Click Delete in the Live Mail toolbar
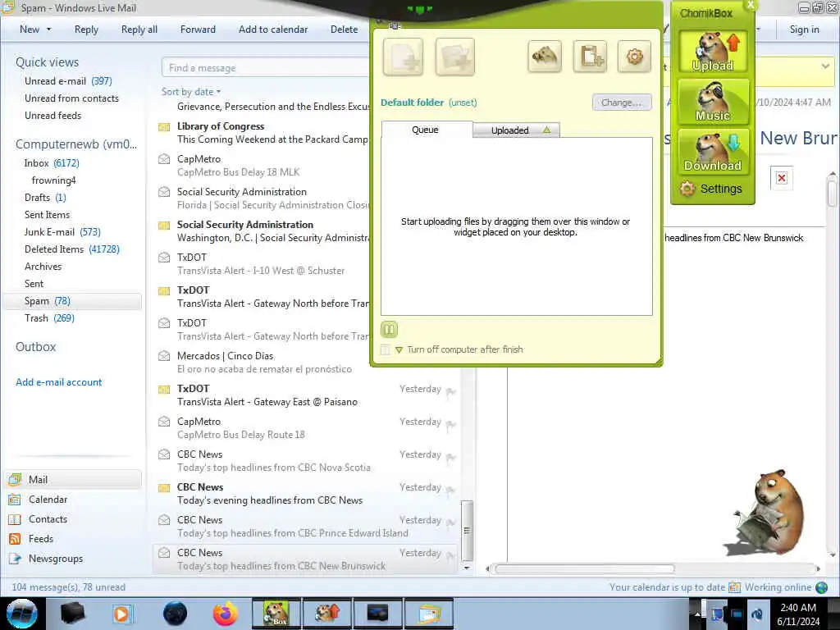Viewport: 840px width, 630px height. tap(344, 30)
